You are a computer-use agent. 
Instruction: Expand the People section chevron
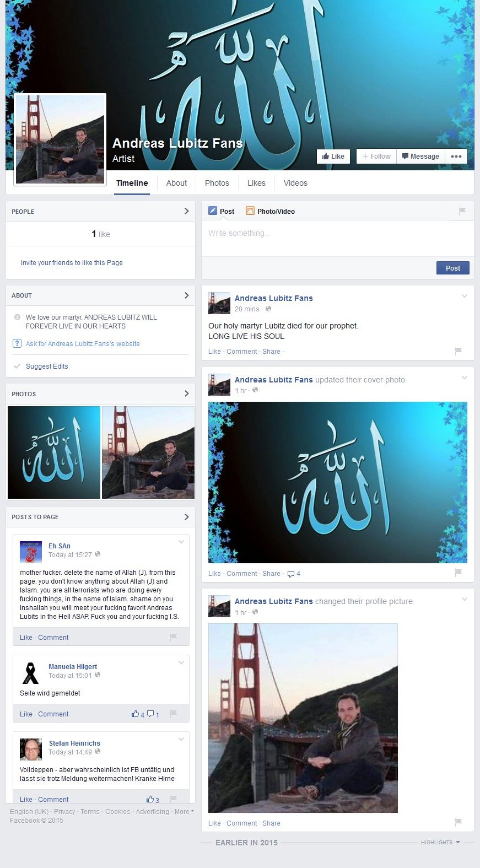point(186,211)
